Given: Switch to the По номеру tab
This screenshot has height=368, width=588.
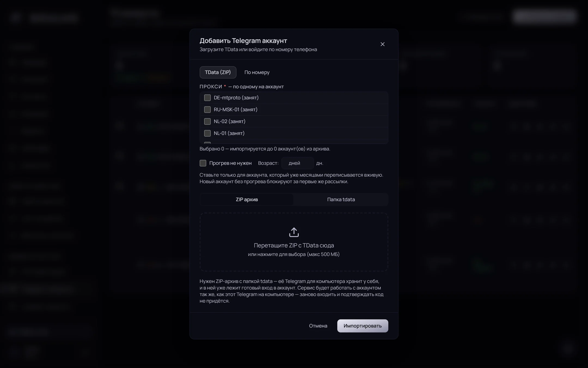Looking at the screenshot, I should point(257,72).
